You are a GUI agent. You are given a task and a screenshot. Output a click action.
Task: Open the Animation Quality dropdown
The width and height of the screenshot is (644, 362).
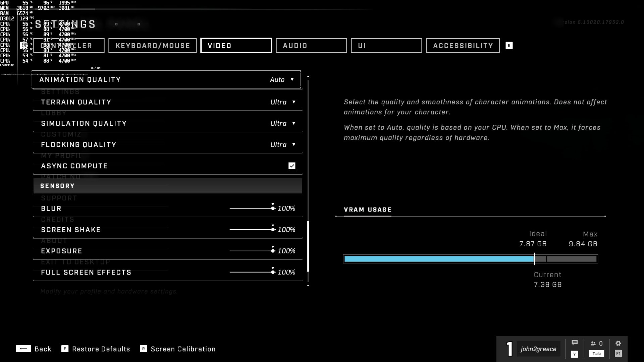tap(282, 80)
